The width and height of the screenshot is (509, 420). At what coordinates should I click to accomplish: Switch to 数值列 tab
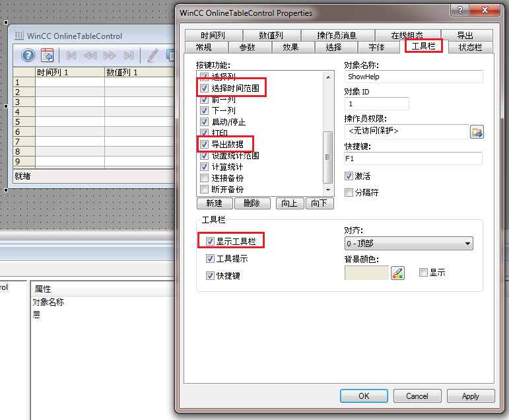[x=271, y=35]
